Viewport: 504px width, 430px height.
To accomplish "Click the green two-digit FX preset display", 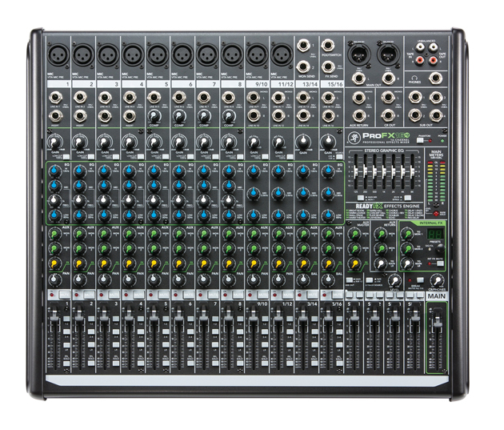I will pyautogui.click(x=436, y=234).
